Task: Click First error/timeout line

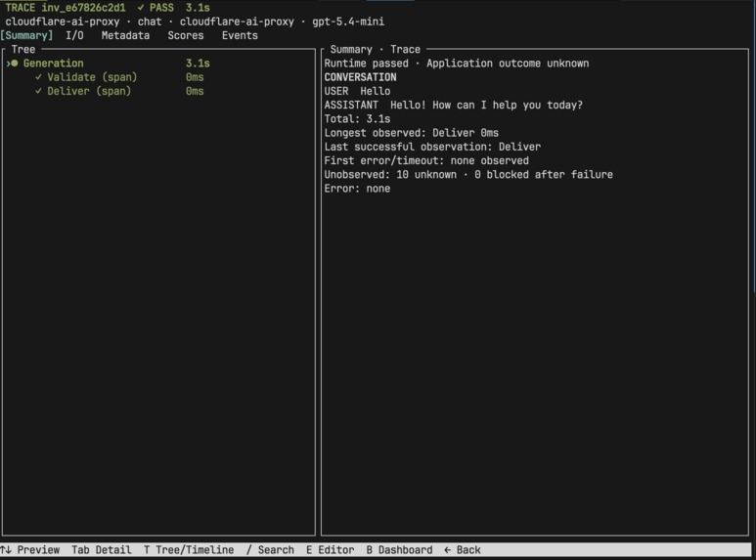Action: 426,161
